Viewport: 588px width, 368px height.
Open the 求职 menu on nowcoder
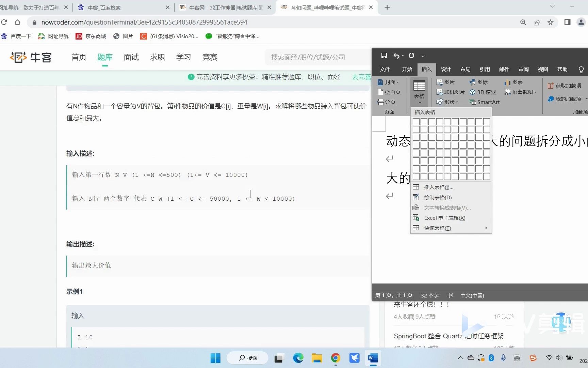pos(157,57)
